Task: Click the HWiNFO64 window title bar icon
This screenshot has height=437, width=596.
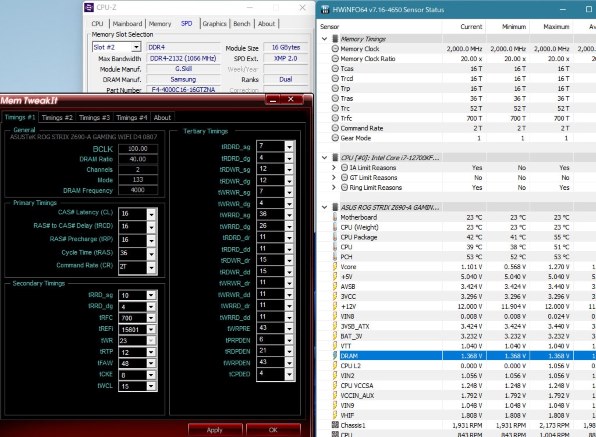Action: [325, 10]
